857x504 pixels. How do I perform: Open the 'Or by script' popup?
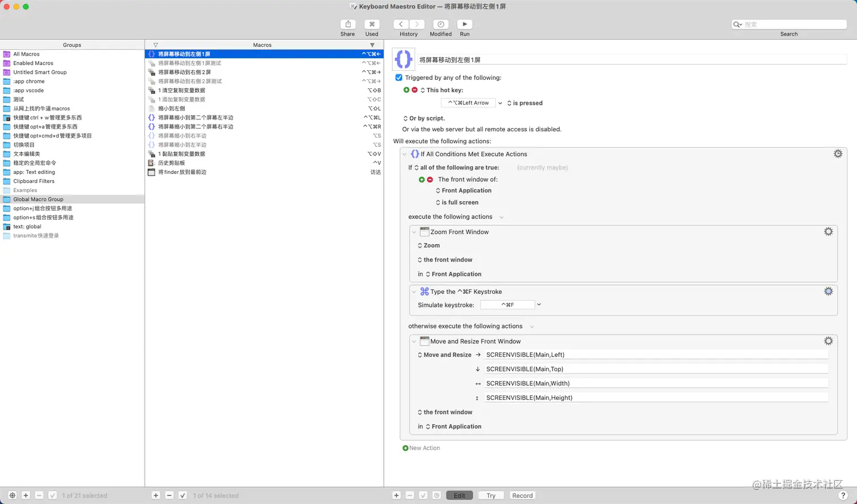(x=424, y=118)
